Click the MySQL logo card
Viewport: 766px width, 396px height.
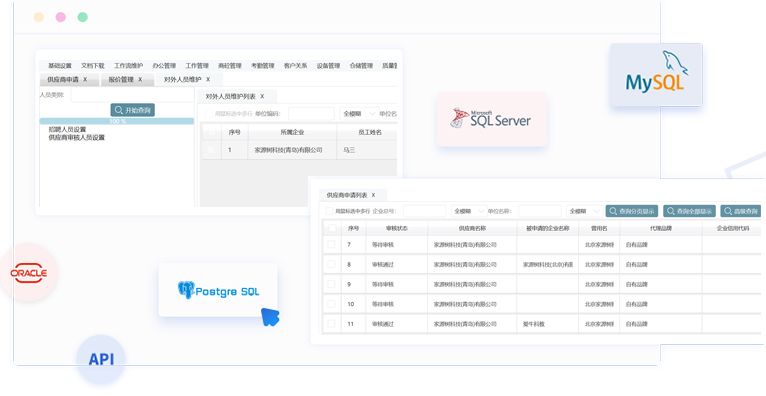(656, 75)
